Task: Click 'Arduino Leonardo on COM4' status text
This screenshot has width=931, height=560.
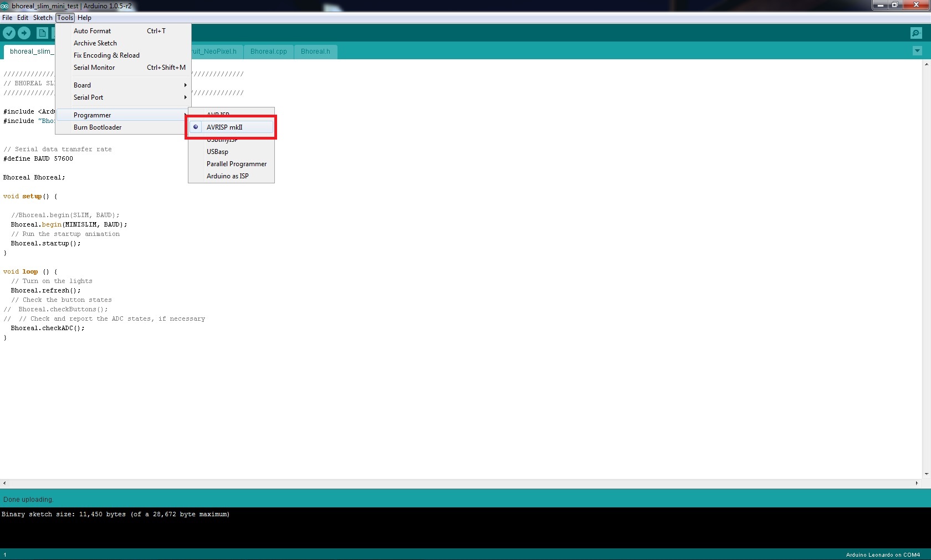Action: click(883, 554)
